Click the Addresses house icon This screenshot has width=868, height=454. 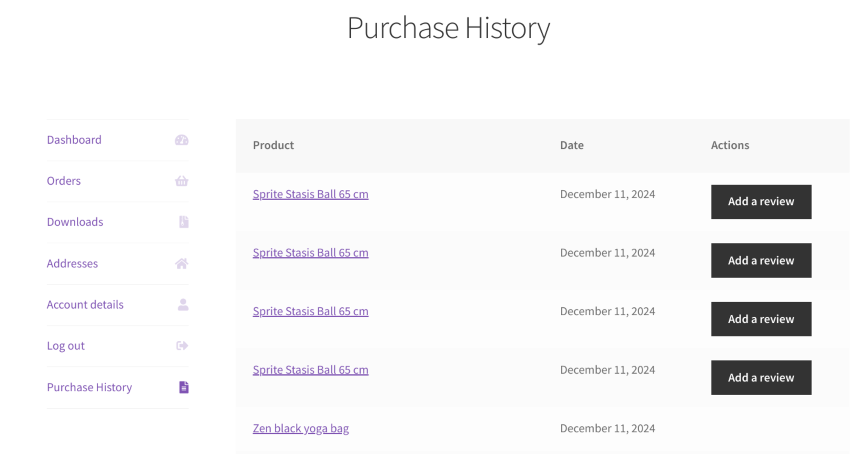pyautogui.click(x=181, y=264)
